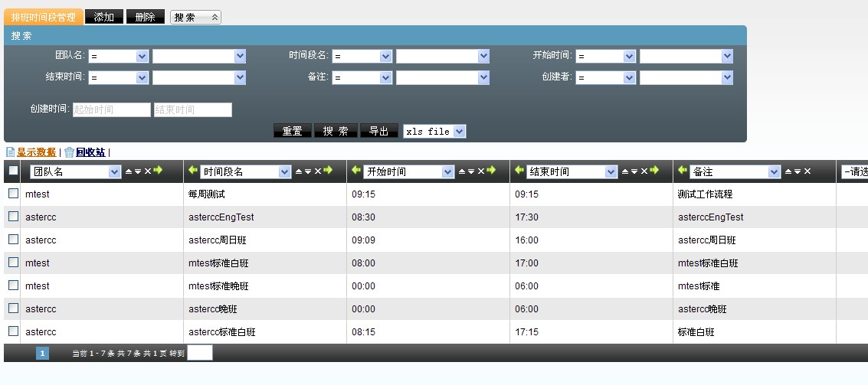Screen dimensions: 868x385
Task: Move 时间段名 column left with green arrow
Action: pyautogui.click(x=192, y=171)
